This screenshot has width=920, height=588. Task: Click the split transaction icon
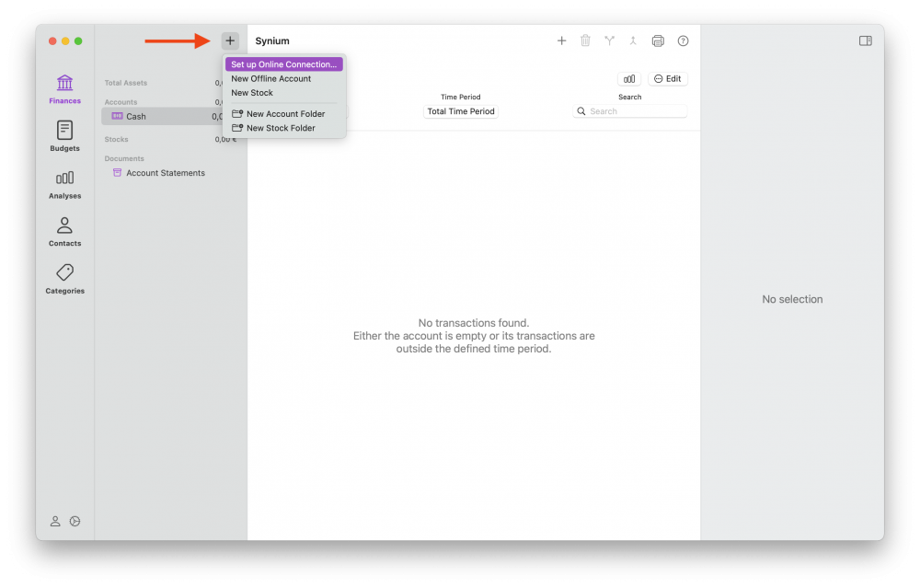click(x=609, y=40)
